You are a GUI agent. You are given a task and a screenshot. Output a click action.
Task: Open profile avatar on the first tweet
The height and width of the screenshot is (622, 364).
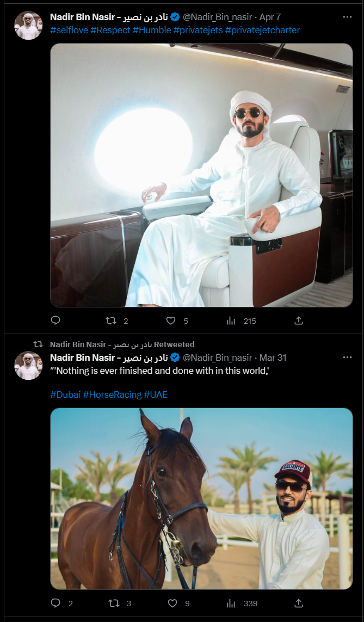point(28,25)
